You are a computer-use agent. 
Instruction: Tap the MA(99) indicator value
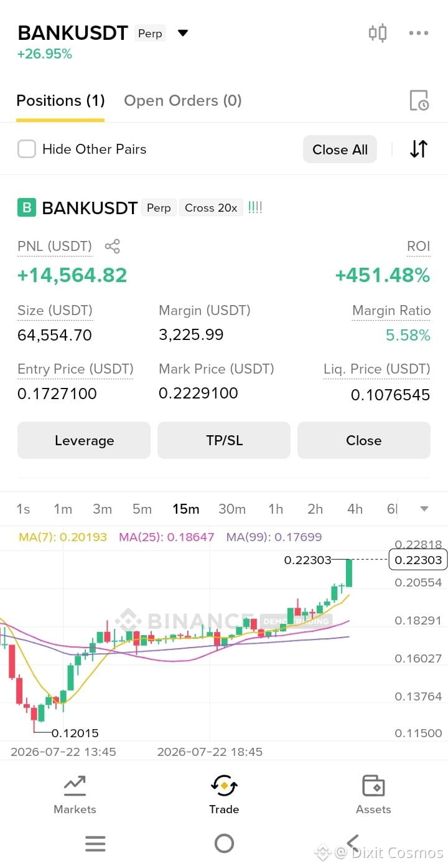point(274,536)
